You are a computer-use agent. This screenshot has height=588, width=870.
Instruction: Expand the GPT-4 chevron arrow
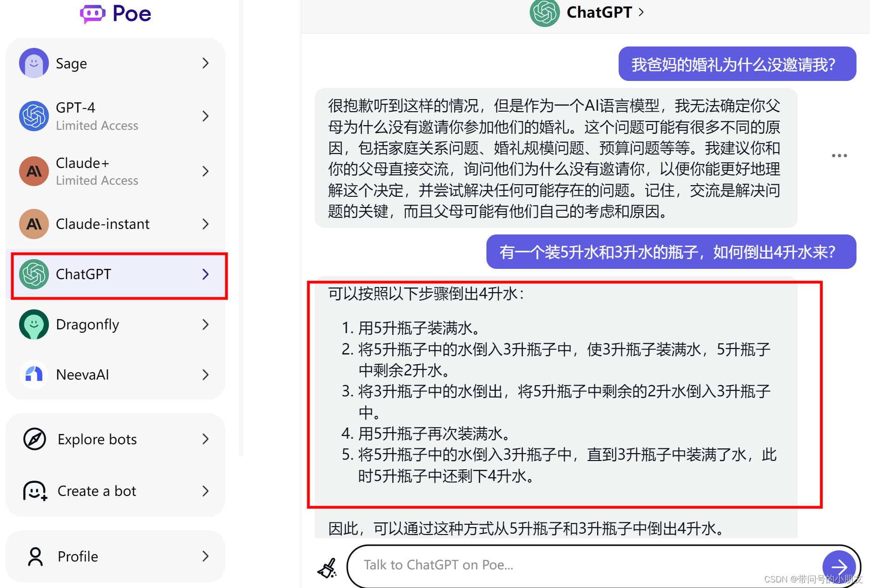(206, 116)
